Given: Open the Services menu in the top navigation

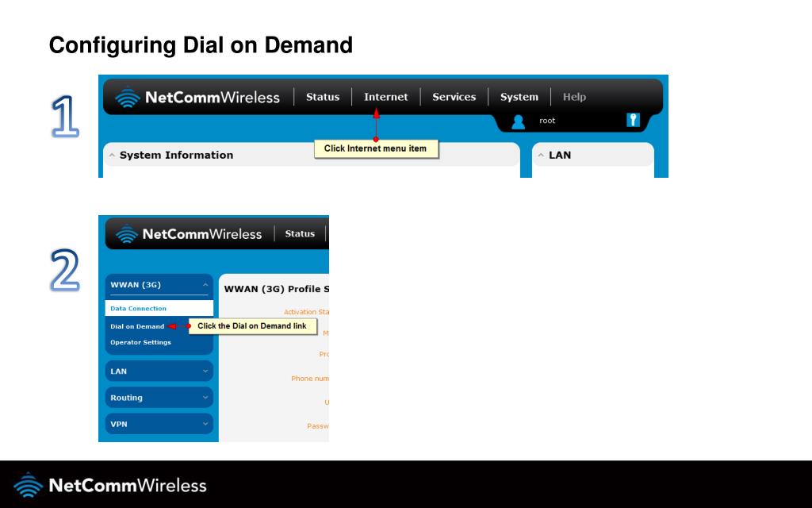Looking at the screenshot, I should pos(454,97).
